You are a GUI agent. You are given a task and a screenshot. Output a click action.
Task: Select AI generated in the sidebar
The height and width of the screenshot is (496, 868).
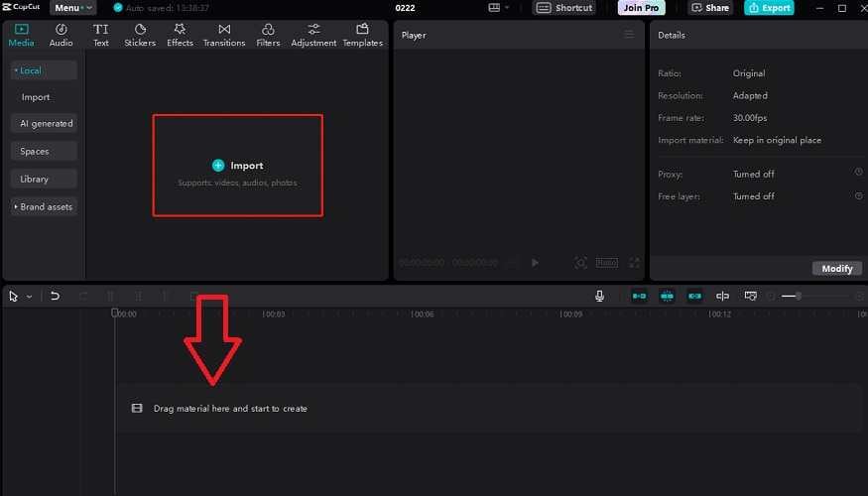tap(46, 123)
